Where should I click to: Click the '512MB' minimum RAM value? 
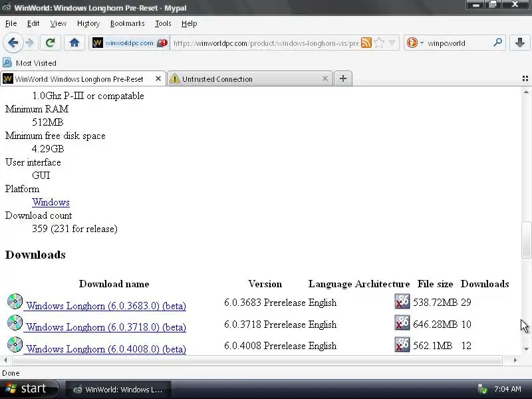tap(48, 122)
